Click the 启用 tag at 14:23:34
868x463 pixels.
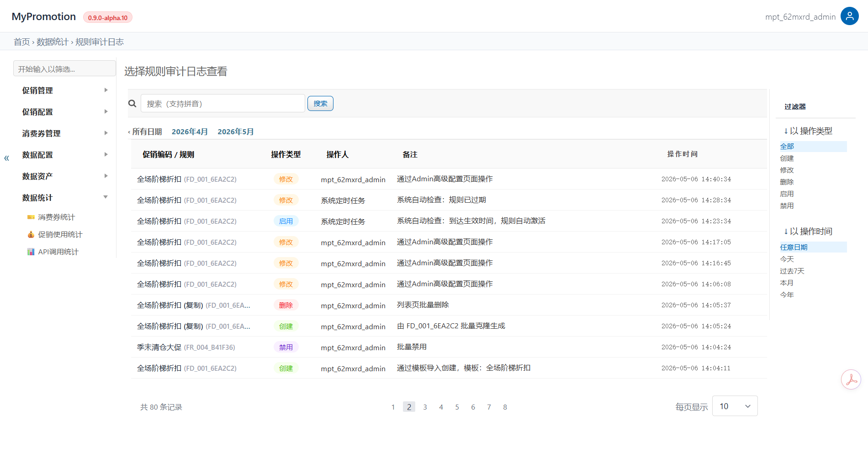coord(286,221)
